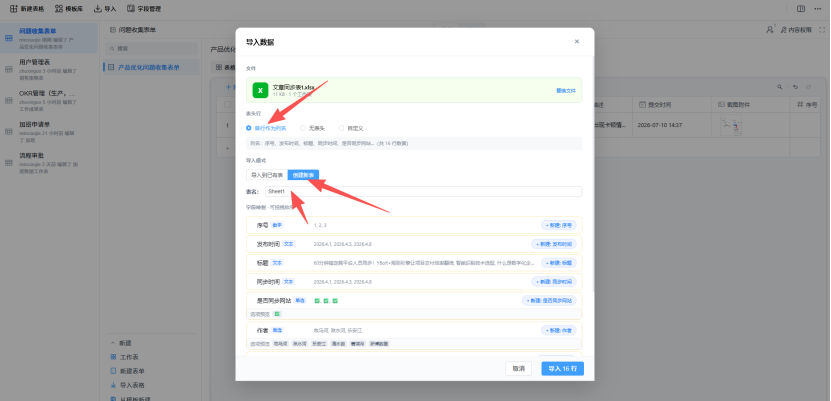The width and height of the screenshot is (831, 401).
Task: Click the 新建表格 toolbar icon
Action: tap(14, 8)
